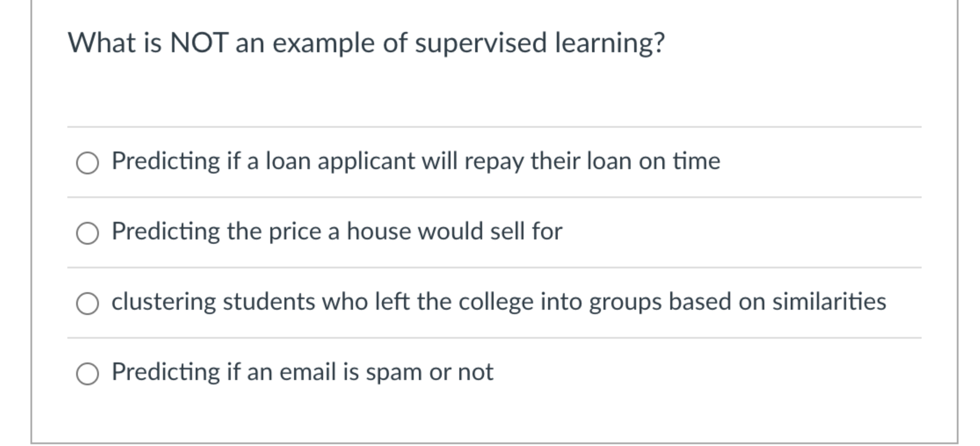Viewport: 980px width, 446px height.
Task: Click the radio circle beside clustering students
Action: (90, 302)
